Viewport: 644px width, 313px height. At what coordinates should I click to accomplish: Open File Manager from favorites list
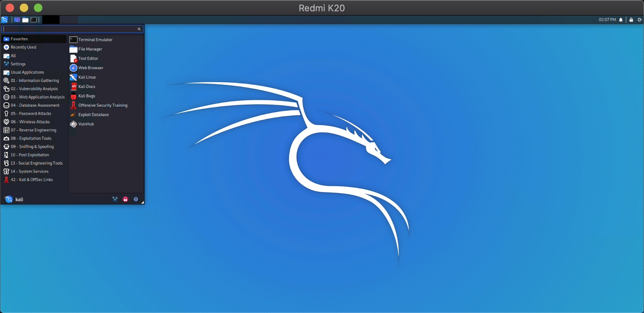click(x=106, y=49)
